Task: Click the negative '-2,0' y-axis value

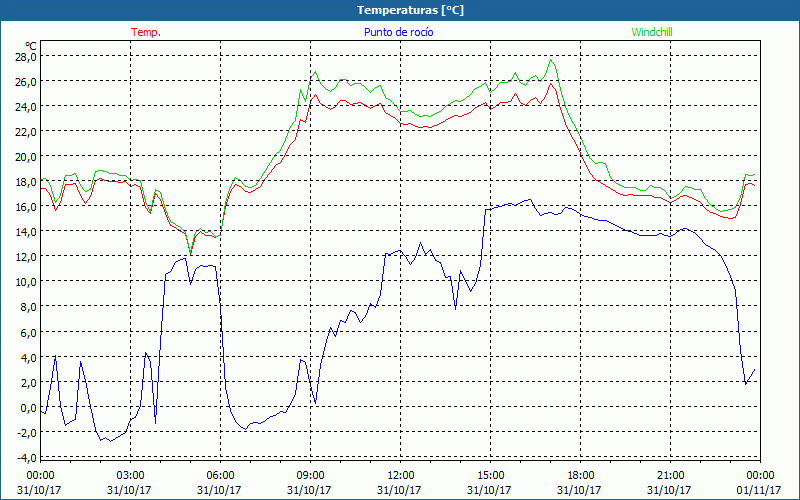Action: tap(27, 432)
